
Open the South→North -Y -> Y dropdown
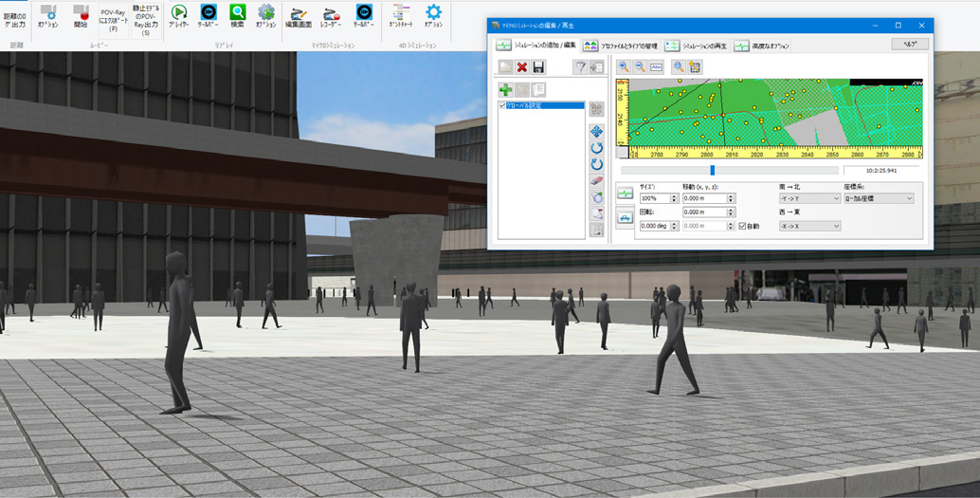pos(809,198)
